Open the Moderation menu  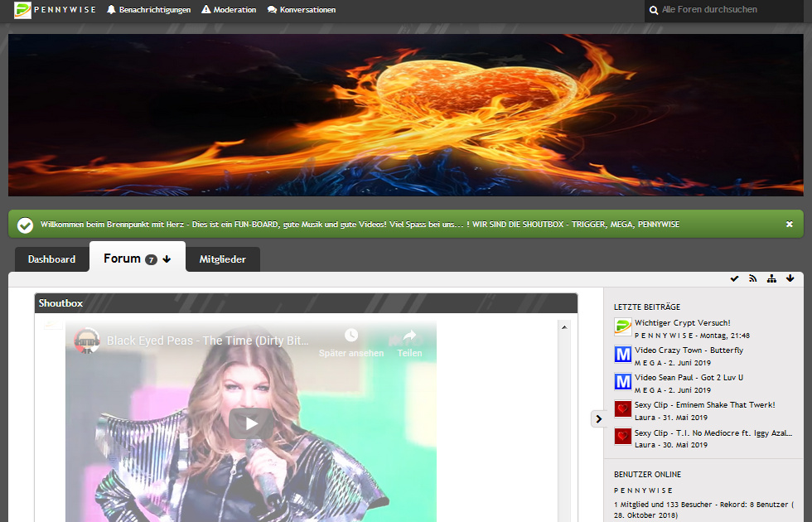tap(229, 10)
